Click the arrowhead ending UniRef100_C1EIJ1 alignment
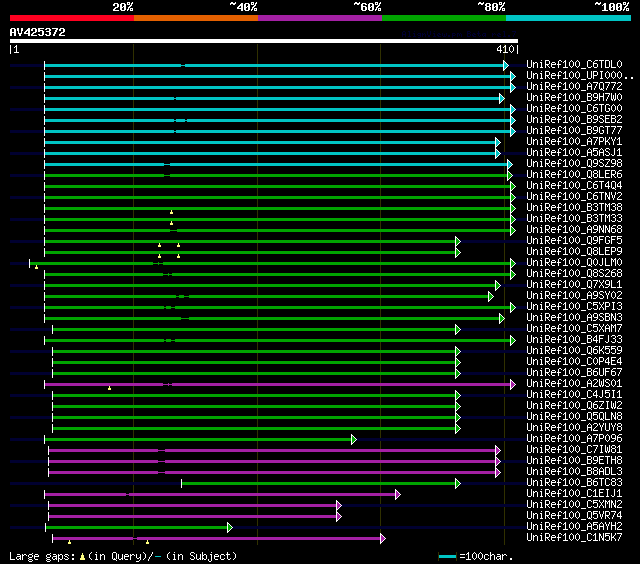The width and height of the screenshot is (640, 564). 398,495
